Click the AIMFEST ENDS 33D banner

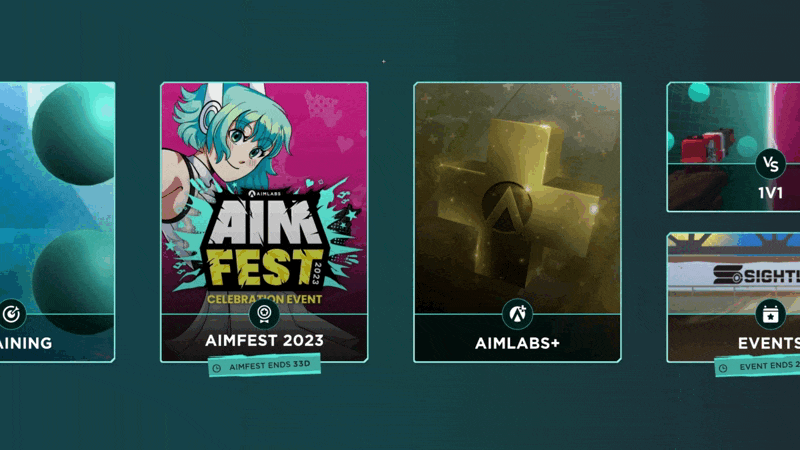click(x=264, y=365)
